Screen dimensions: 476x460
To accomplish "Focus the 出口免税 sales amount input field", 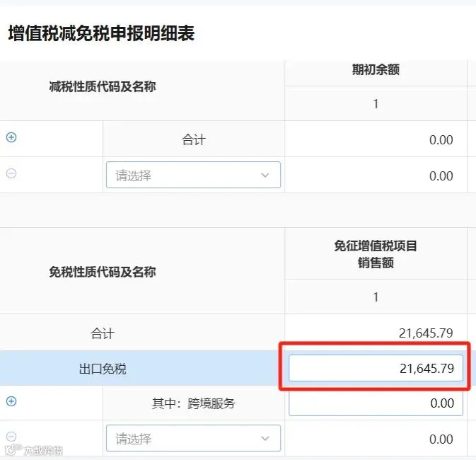I will [x=376, y=368].
